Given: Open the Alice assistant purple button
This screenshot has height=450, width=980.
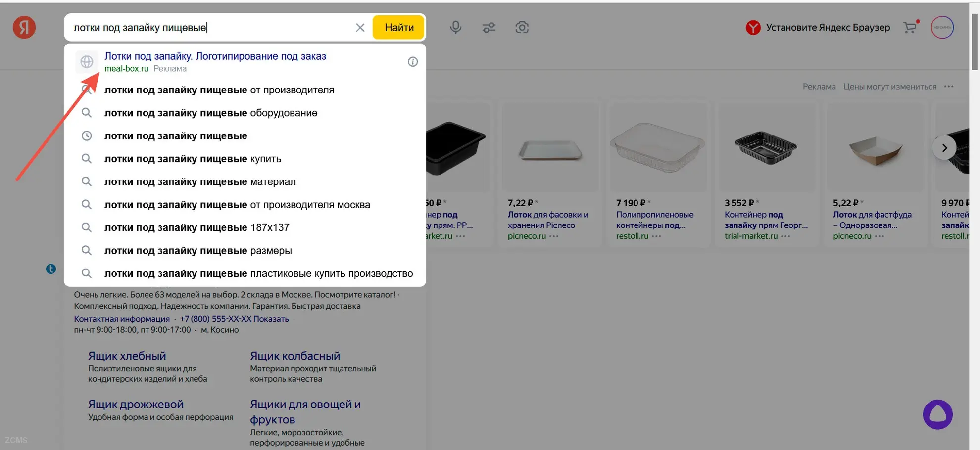Looking at the screenshot, I should click(937, 414).
